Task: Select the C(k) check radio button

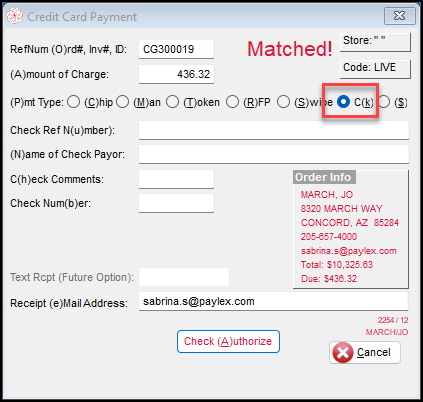Action: pos(343,102)
